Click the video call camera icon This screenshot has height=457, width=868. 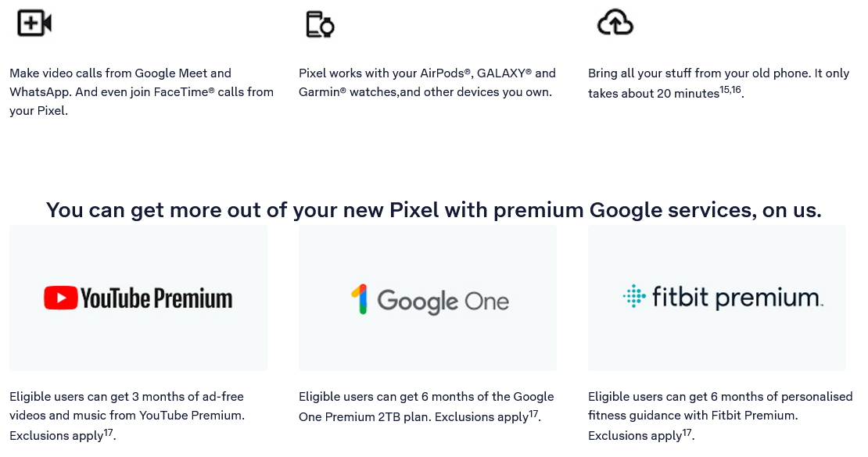(34, 23)
